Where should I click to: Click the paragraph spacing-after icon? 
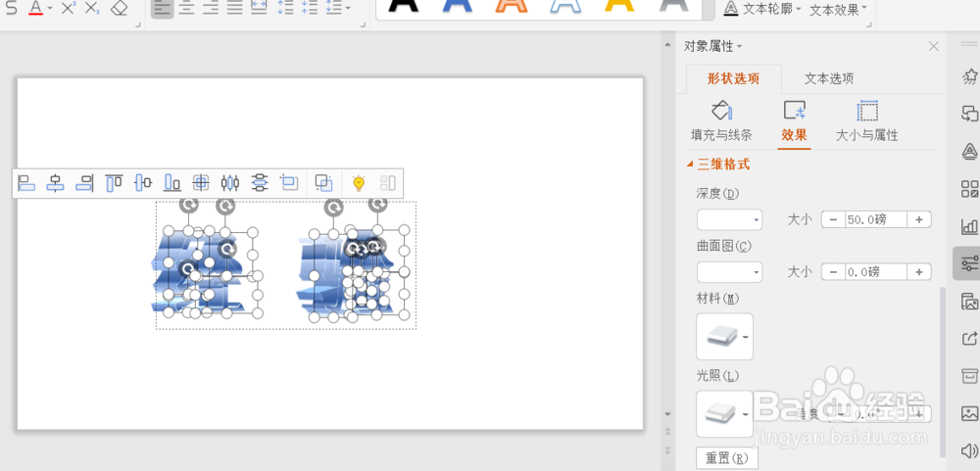tap(310, 8)
